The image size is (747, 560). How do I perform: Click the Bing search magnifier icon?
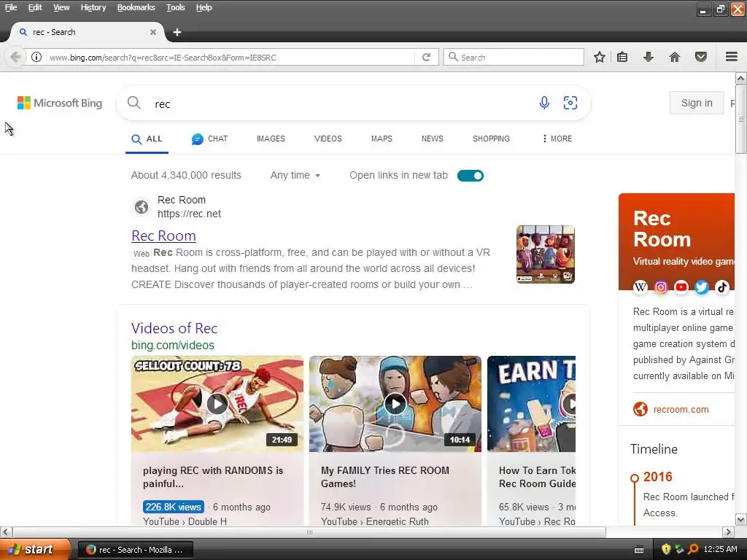point(134,102)
